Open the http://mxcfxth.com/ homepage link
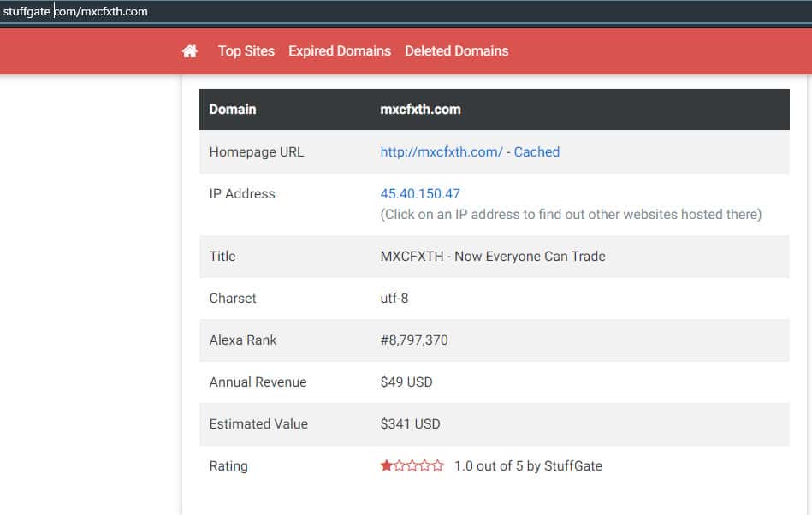Screen dimensions: 812x515 (x=442, y=152)
